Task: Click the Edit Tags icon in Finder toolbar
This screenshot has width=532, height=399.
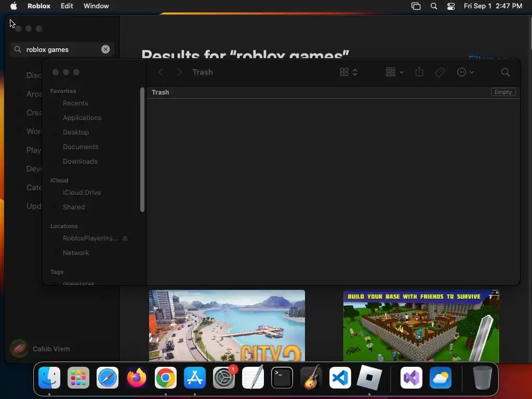Action: pyautogui.click(x=440, y=72)
